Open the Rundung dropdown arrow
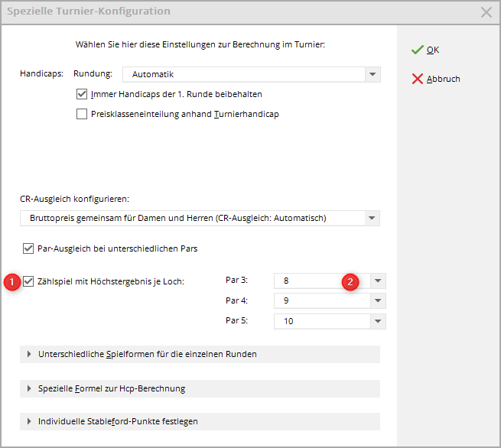Viewport: 501px width, 448px height. [x=372, y=75]
